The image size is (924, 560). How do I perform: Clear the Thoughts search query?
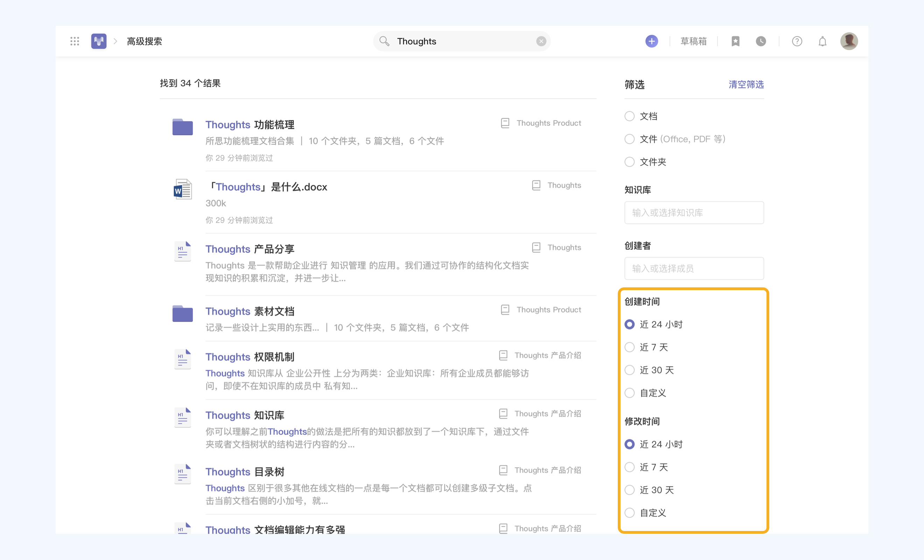tap(541, 41)
